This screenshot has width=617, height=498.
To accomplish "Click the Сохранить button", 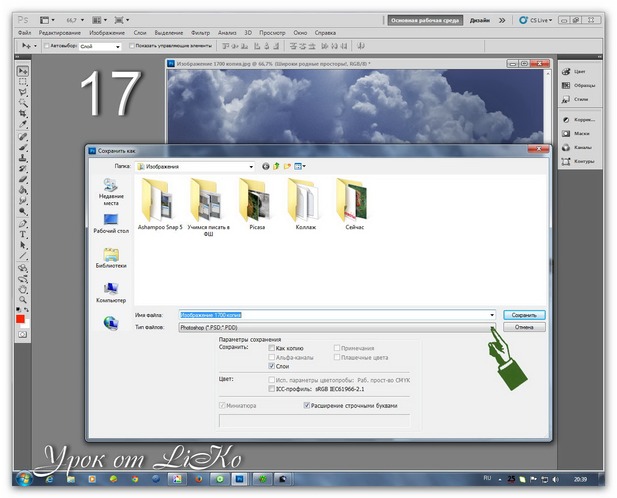I will coord(524,315).
